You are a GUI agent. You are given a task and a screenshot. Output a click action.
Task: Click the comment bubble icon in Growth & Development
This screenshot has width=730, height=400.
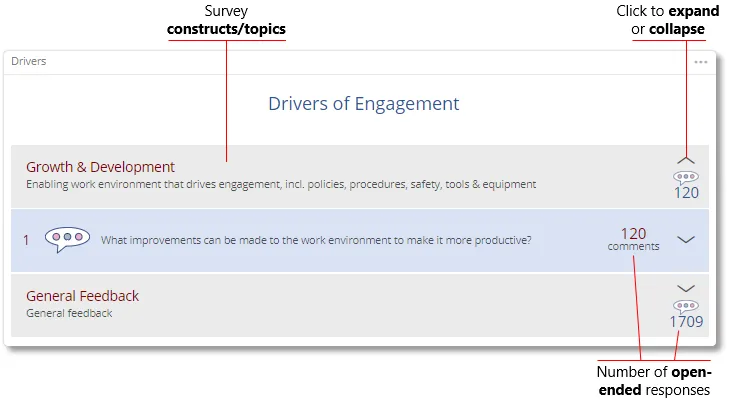pos(686,176)
